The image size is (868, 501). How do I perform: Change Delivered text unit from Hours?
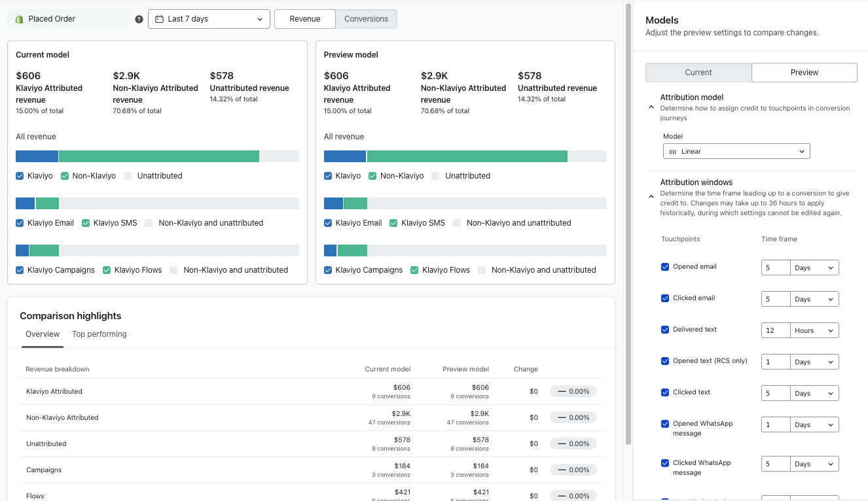tap(814, 330)
